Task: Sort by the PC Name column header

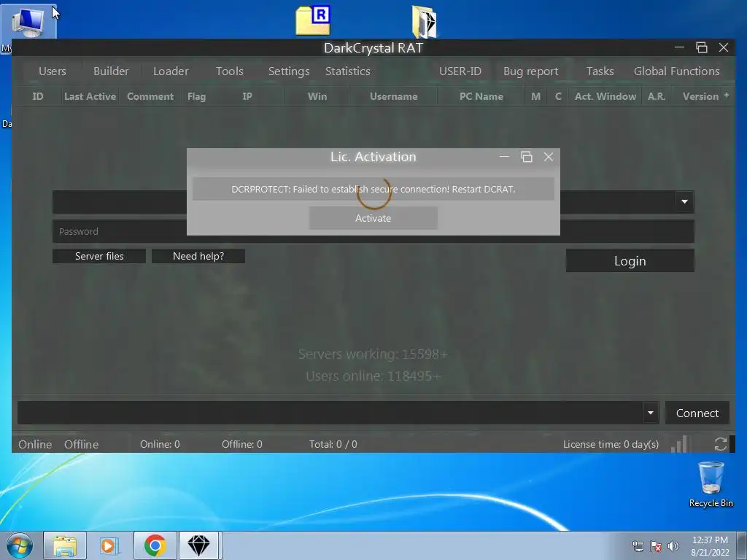Action: [x=481, y=97]
